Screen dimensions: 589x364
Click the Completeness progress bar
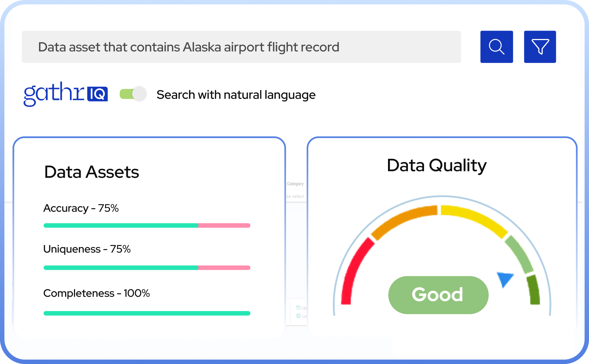147,313
